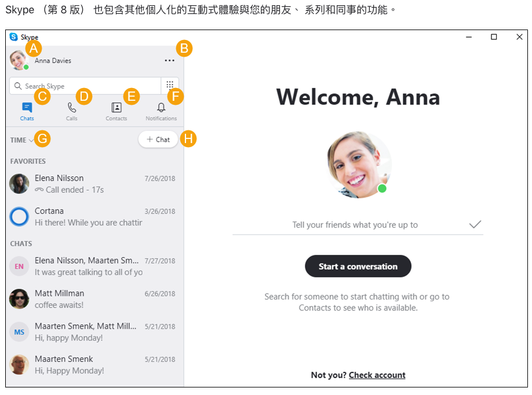Click the Tell your friends status field
The height and width of the screenshot is (395, 532).
point(355,225)
